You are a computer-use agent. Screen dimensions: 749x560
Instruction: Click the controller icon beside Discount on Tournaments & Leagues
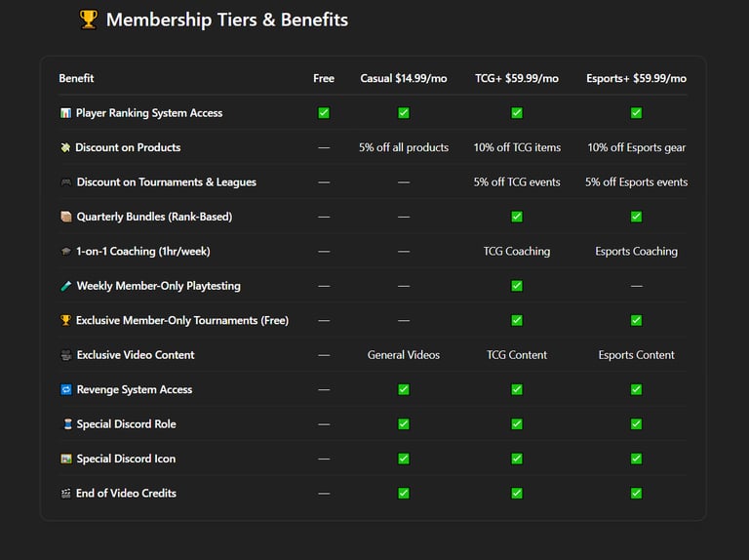(65, 182)
